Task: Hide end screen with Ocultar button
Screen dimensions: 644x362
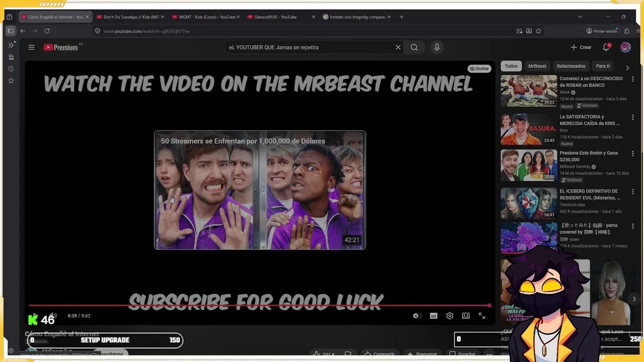Action: pyautogui.click(x=479, y=68)
